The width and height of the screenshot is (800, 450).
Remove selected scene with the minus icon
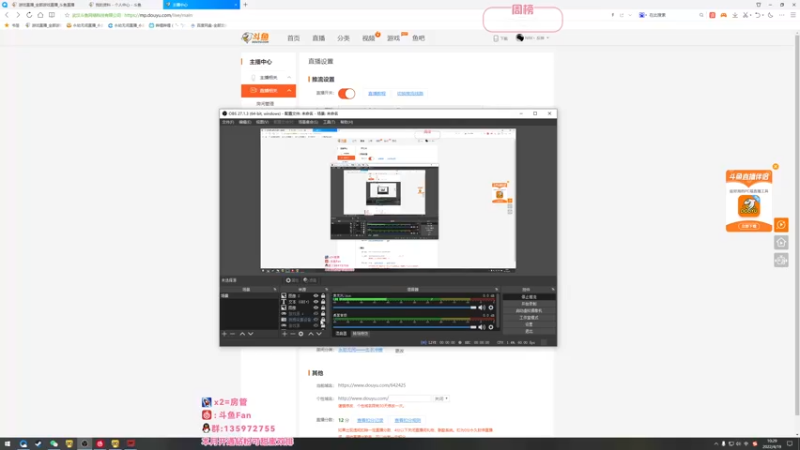click(x=233, y=334)
